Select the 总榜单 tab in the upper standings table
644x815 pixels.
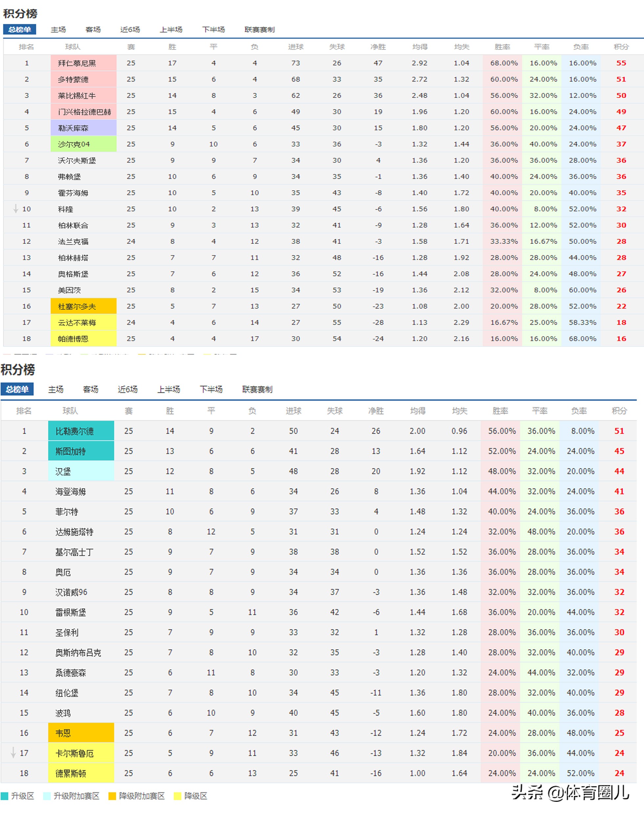(x=20, y=30)
